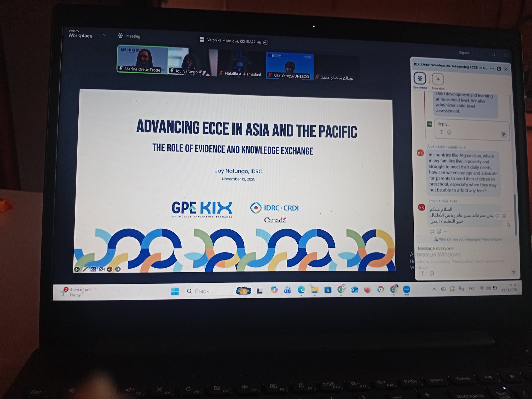Image resolution: width=532 pixels, height=399 pixels.
Task: Go to next slide with right arrow
Action: click(118, 269)
